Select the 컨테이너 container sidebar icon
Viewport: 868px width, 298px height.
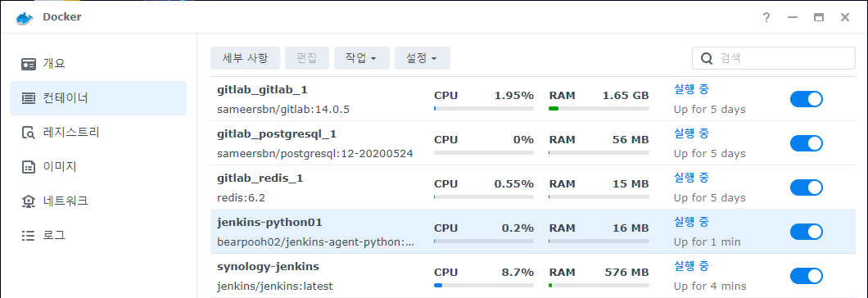click(28, 98)
